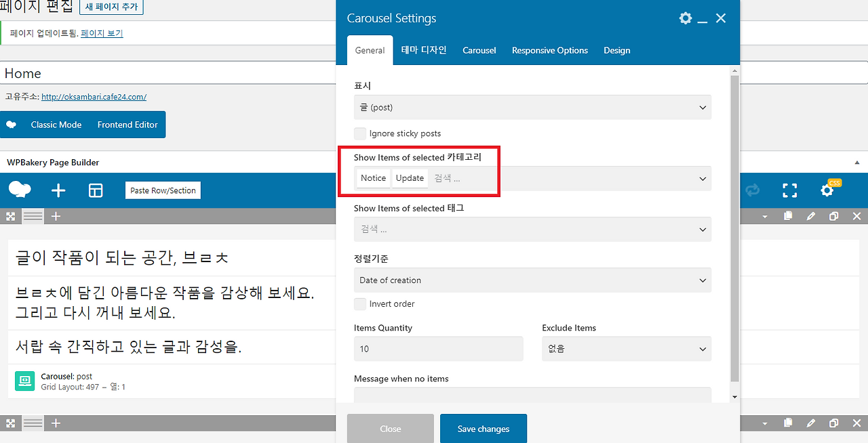This screenshot has width=868, height=443.
Task: Edit the bottom row with pencil icon
Action: coord(811,423)
